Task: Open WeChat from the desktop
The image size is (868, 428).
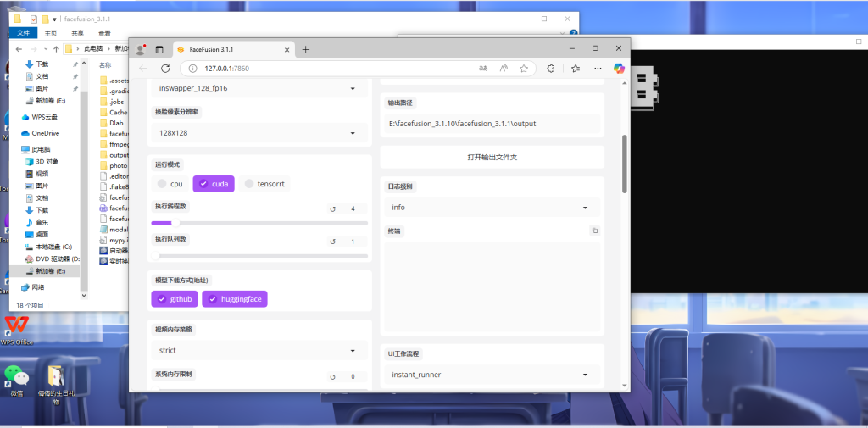Action: point(15,377)
